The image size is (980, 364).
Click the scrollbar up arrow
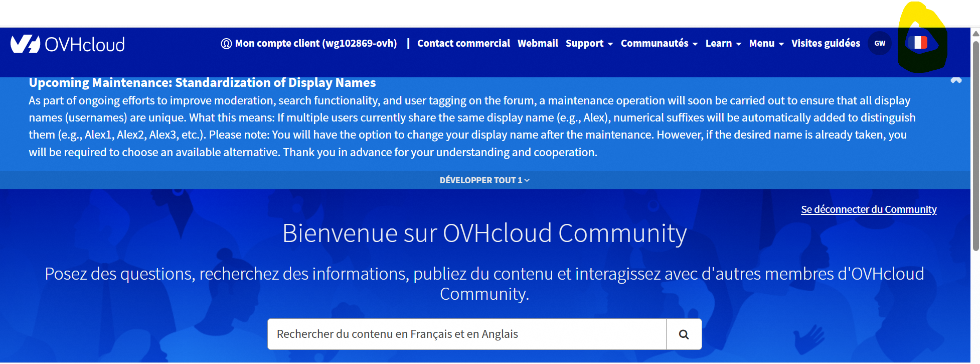(x=975, y=34)
